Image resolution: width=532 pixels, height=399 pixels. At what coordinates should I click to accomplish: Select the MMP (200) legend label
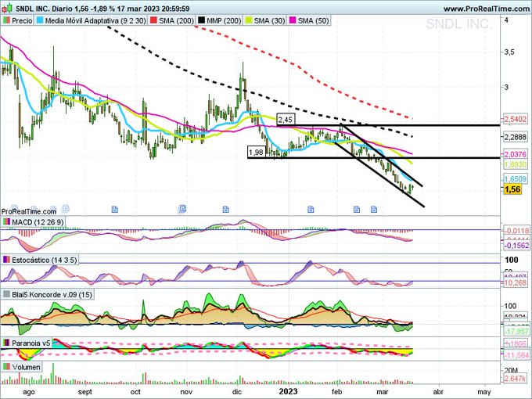pos(224,20)
